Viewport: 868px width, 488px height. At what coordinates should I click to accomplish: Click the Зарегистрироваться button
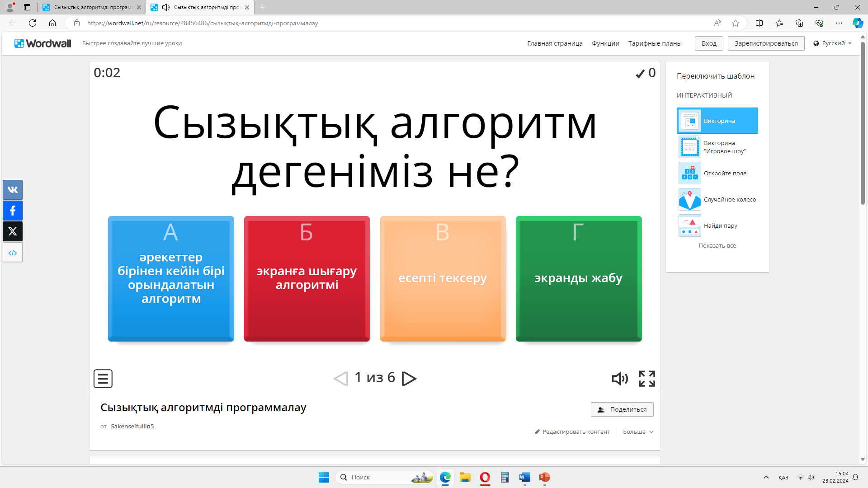click(x=766, y=43)
